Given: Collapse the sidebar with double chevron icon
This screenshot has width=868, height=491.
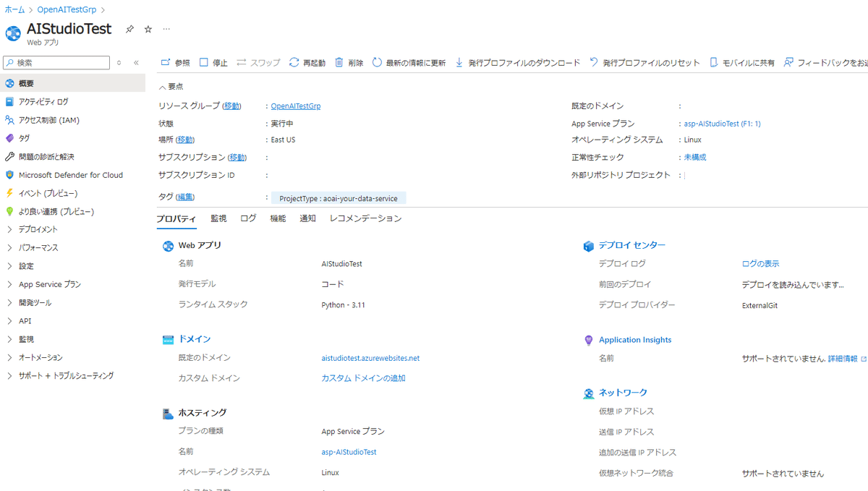Looking at the screenshot, I should pos(136,63).
